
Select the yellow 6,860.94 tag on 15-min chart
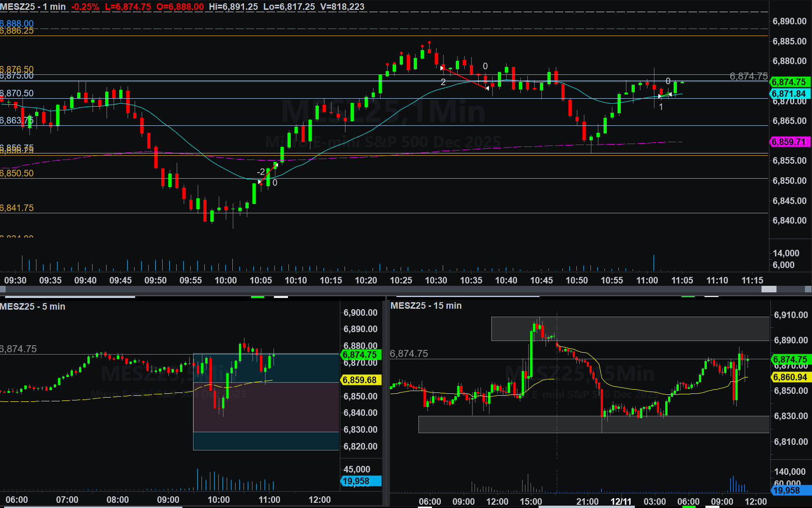(x=790, y=377)
